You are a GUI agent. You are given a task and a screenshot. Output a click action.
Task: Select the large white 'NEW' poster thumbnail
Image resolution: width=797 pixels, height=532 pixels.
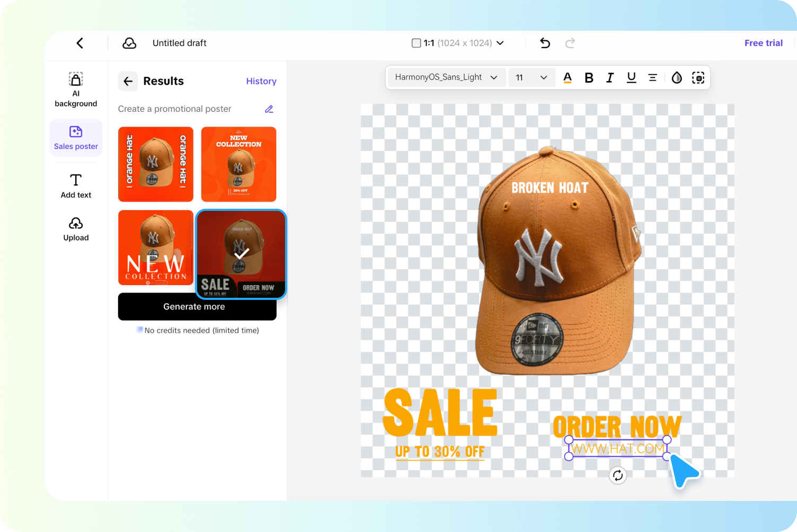tap(156, 247)
